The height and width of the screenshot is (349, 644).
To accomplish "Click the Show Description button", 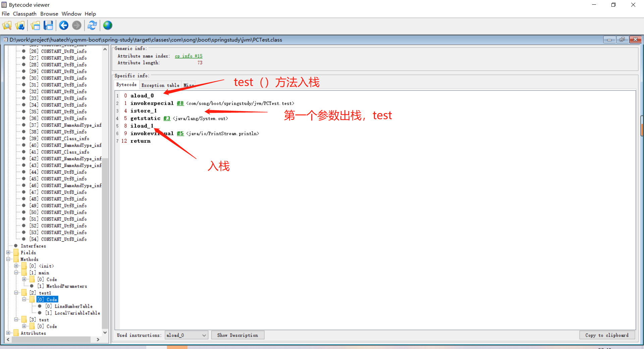I will pos(237,335).
